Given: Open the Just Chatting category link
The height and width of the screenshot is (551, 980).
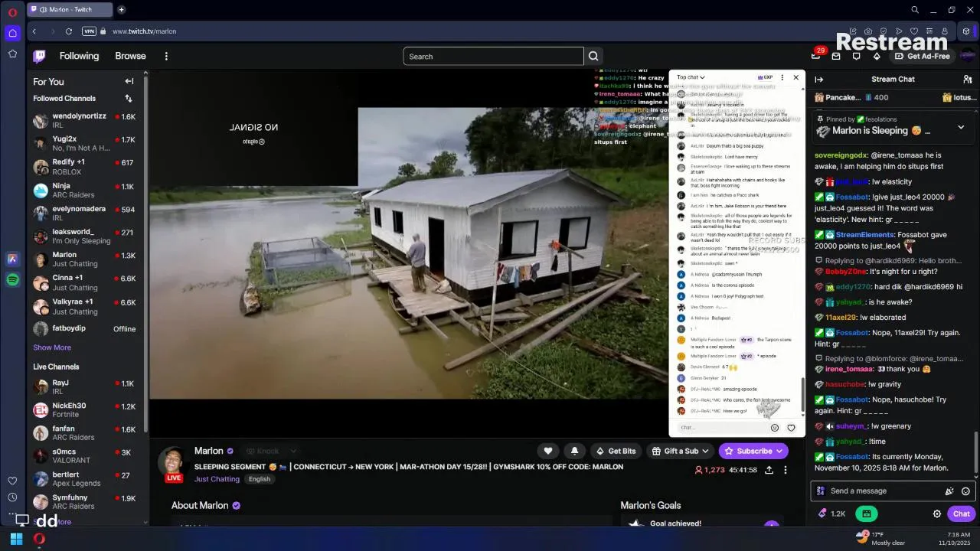Looking at the screenshot, I should pos(217,479).
